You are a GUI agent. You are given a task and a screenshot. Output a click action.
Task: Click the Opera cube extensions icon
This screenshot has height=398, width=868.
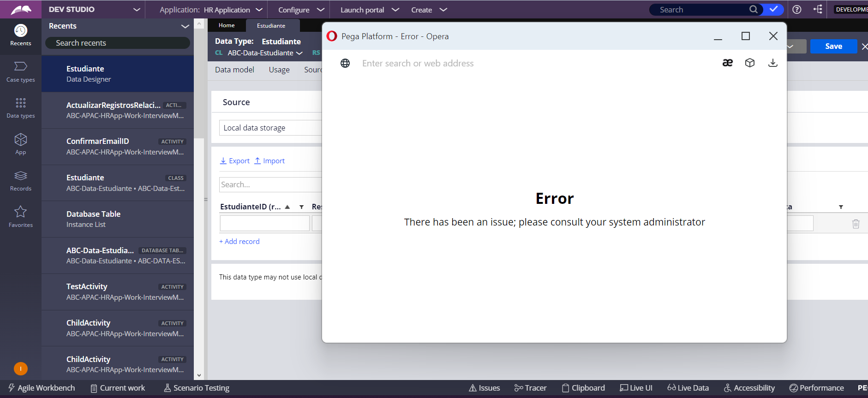[750, 63]
